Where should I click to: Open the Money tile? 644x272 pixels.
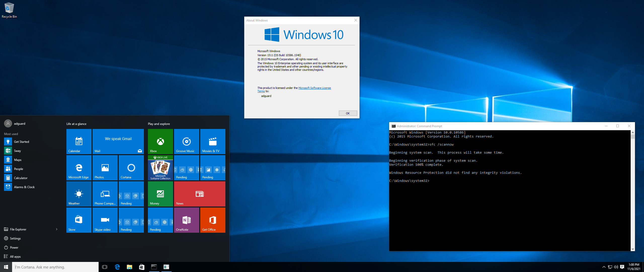160,194
